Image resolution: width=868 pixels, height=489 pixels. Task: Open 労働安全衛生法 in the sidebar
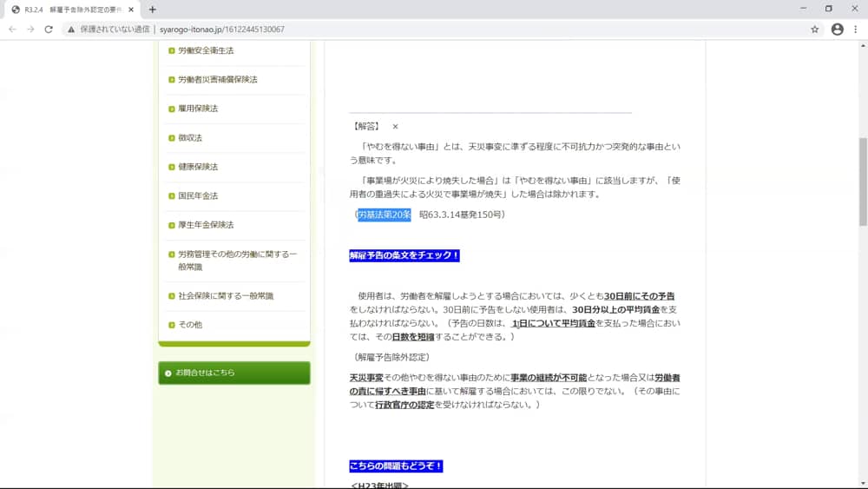[206, 50]
